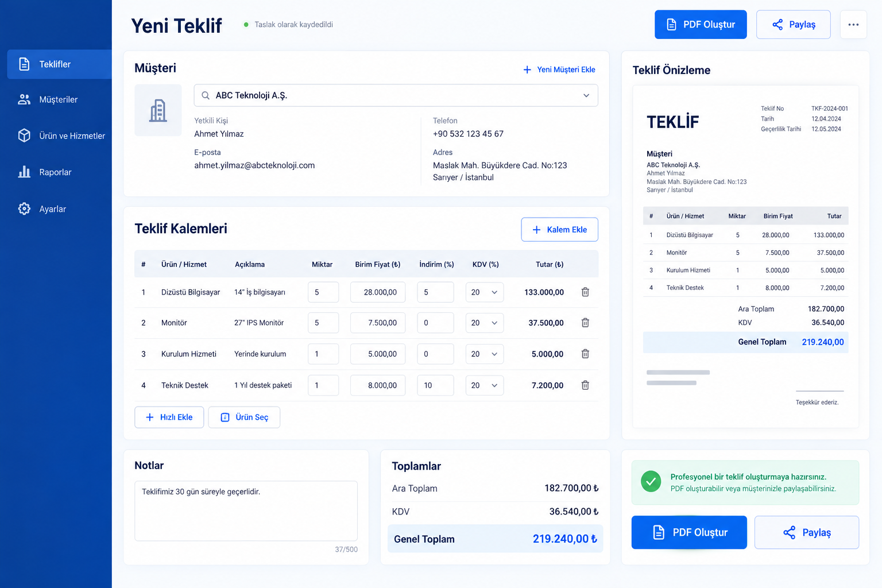882x588 pixels.
Task: Open the more options ellipsis menu
Action: pyautogui.click(x=853, y=25)
